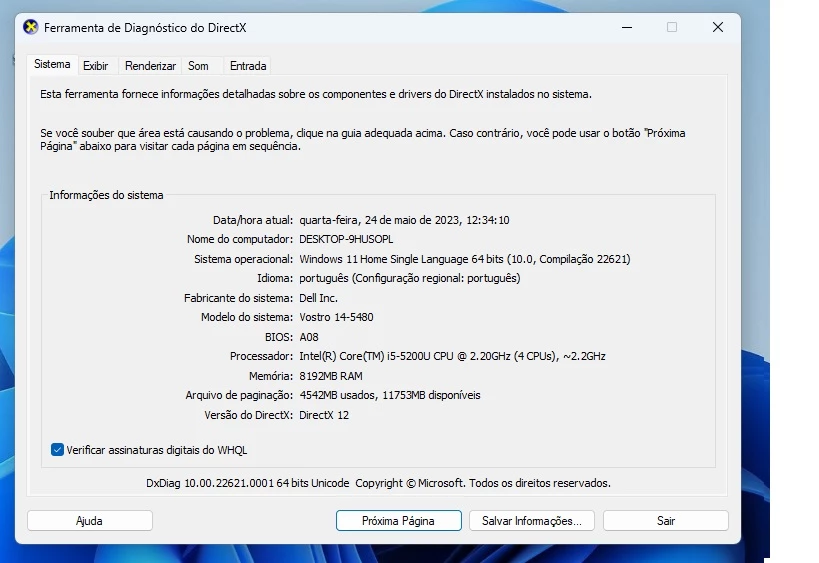The image size is (819, 563).
Task: Click the intro text Esta ferramenta fornece informações
Action: click(x=316, y=95)
